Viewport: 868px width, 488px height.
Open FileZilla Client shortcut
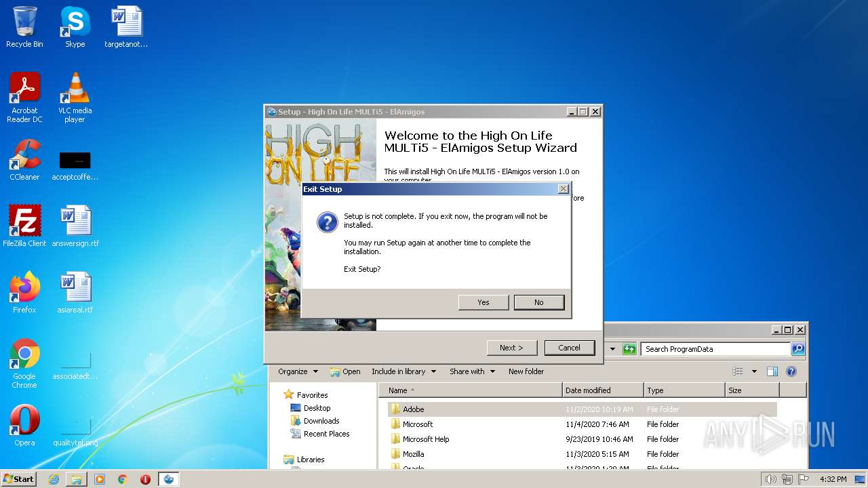(24, 226)
